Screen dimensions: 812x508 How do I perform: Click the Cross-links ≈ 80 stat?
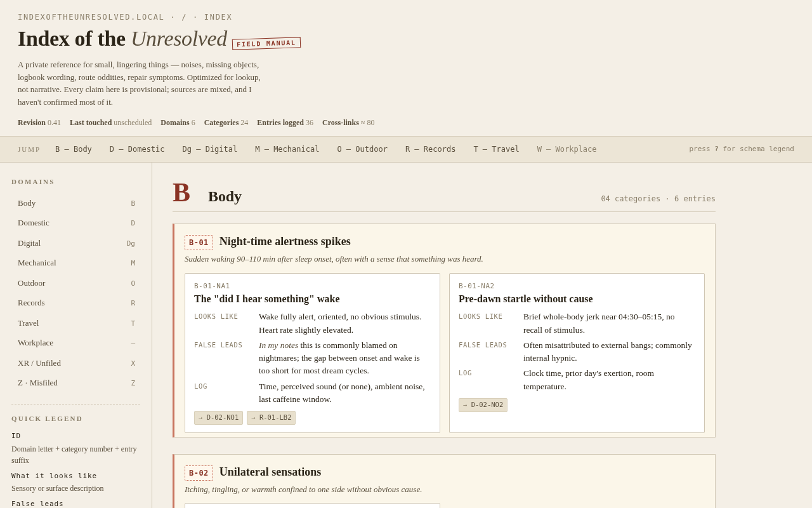coord(348,123)
